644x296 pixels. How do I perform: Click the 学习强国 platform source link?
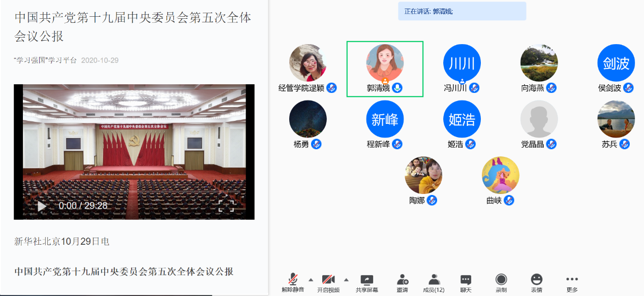(45, 60)
